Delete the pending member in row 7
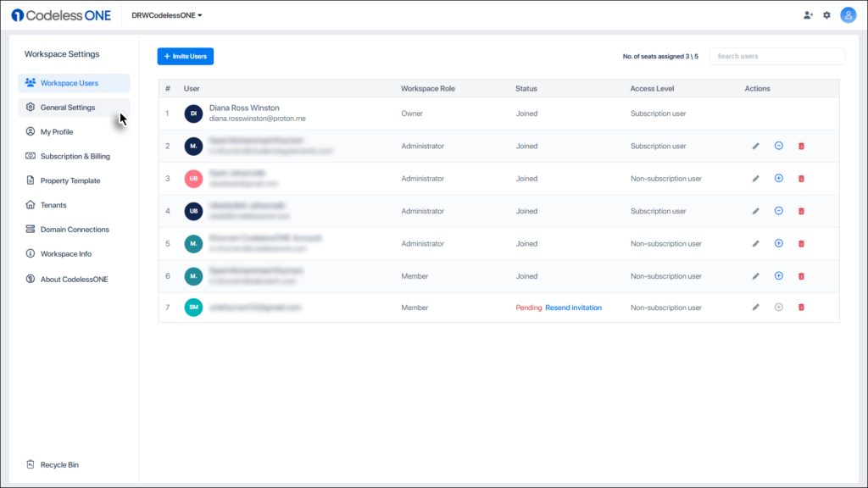Image resolution: width=868 pixels, height=488 pixels. tap(801, 308)
